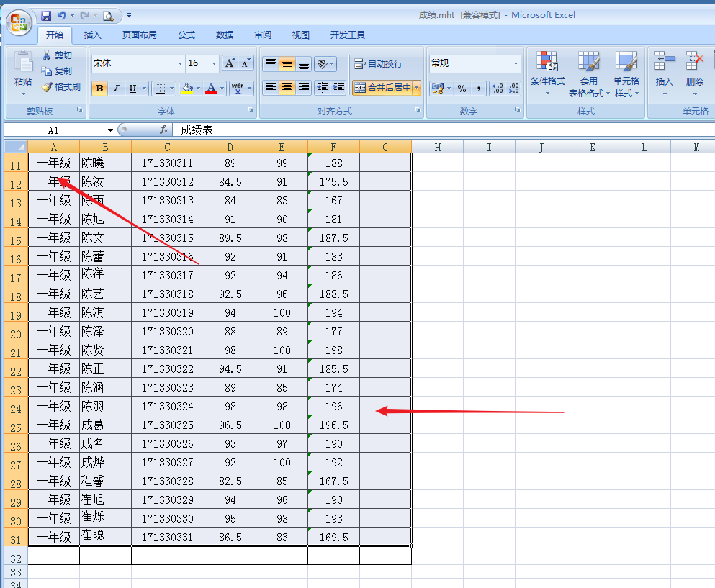Viewport: 715px width, 588px height.
Task: Open the font name dropdown (宋体)
Action: (180, 64)
